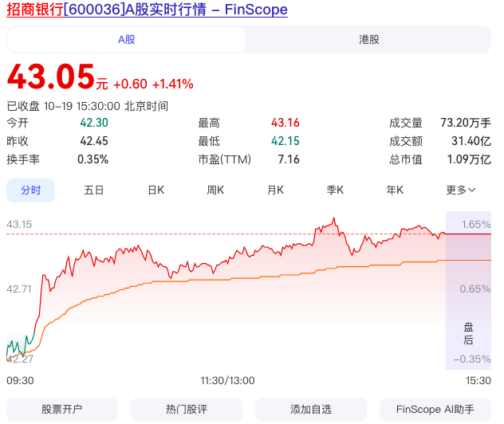Open the 热门股评 button
This screenshot has width=504, height=424.
pyautogui.click(x=187, y=409)
